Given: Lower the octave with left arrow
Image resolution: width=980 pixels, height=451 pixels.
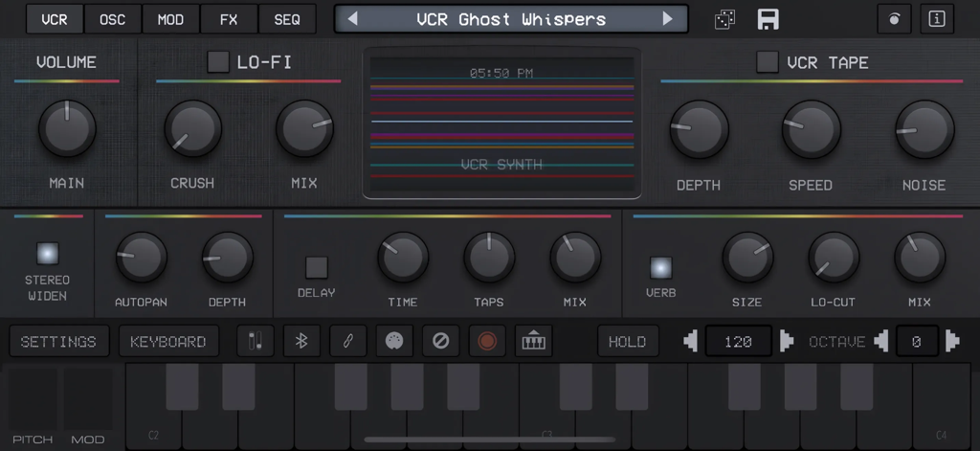Looking at the screenshot, I should click(881, 342).
